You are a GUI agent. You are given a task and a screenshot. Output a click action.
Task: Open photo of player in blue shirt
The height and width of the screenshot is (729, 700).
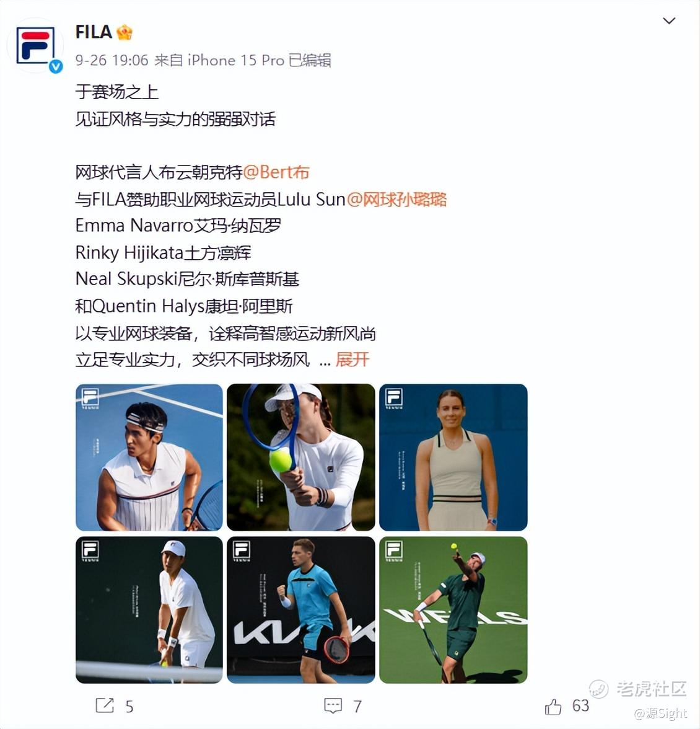tap(301, 610)
